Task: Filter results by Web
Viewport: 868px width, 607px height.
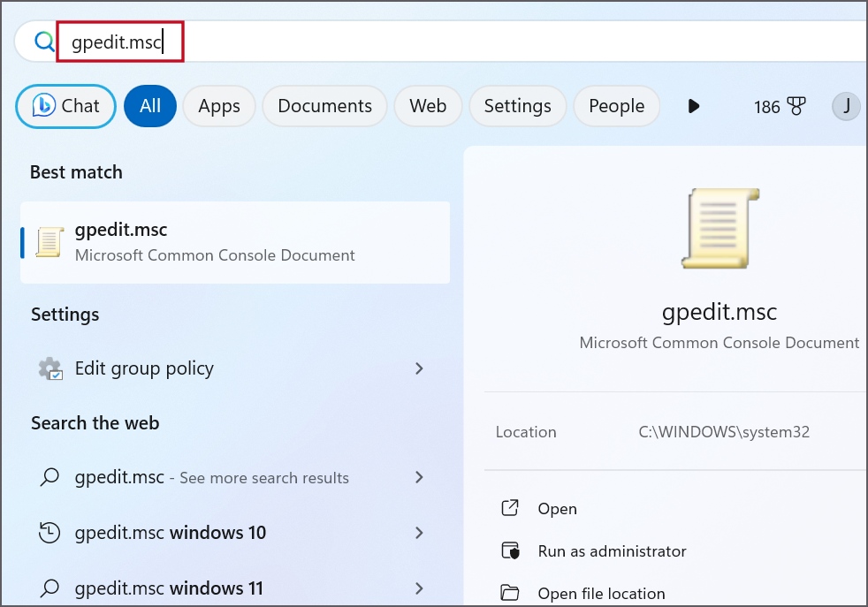Action: 428,106
